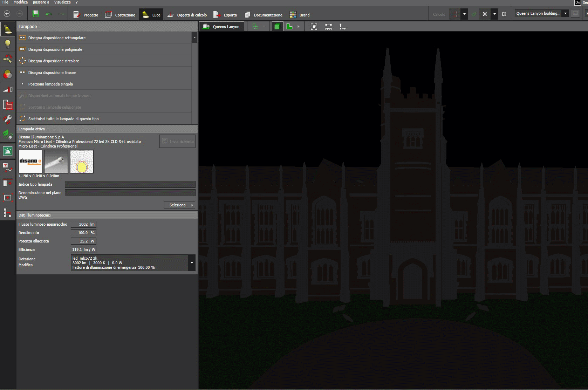Open the red framed plus tool
The image size is (588, 390).
8,198
